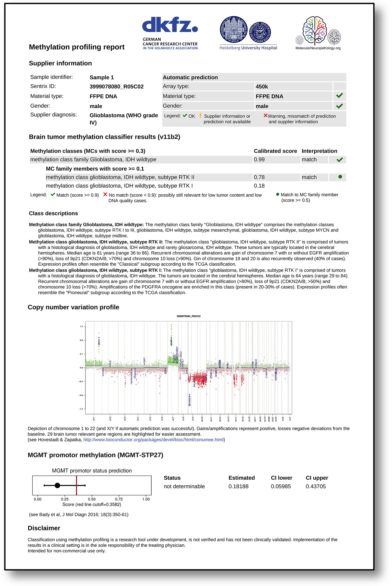
Task: Click the green dot in RTK II row
Action: coord(340,177)
